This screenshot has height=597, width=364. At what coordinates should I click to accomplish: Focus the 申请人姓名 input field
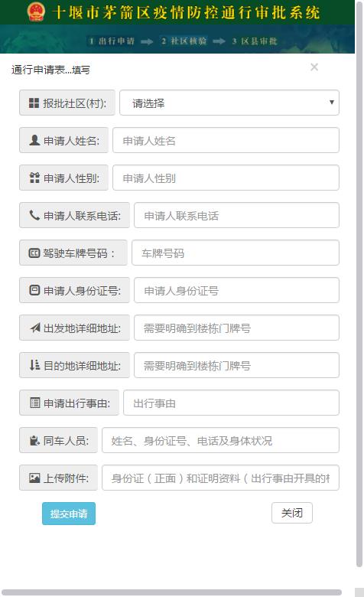click(226, 140)
